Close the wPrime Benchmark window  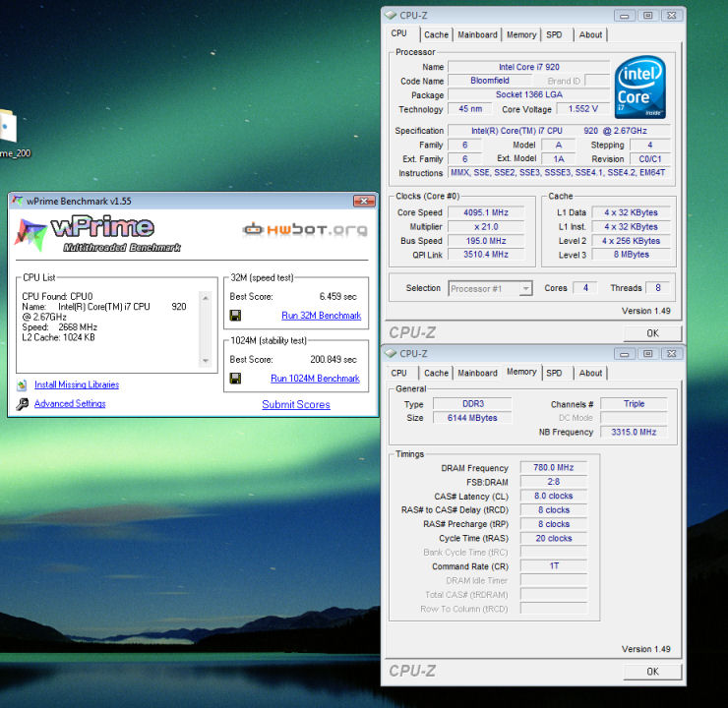[364, 201]
